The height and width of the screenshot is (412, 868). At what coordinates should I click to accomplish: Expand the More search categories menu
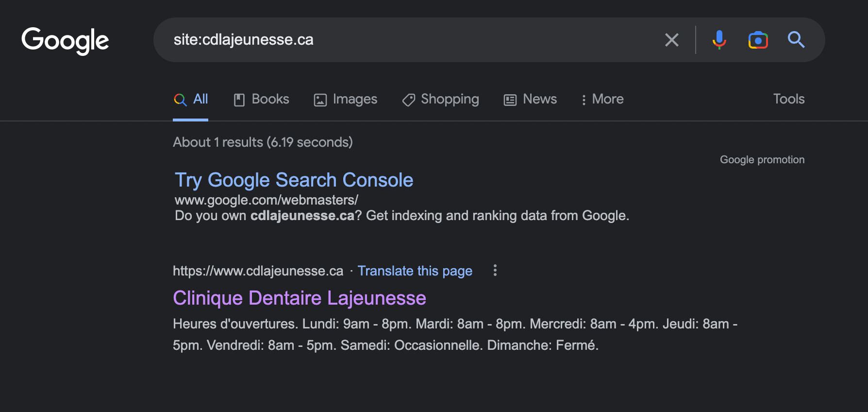(602, 99)
